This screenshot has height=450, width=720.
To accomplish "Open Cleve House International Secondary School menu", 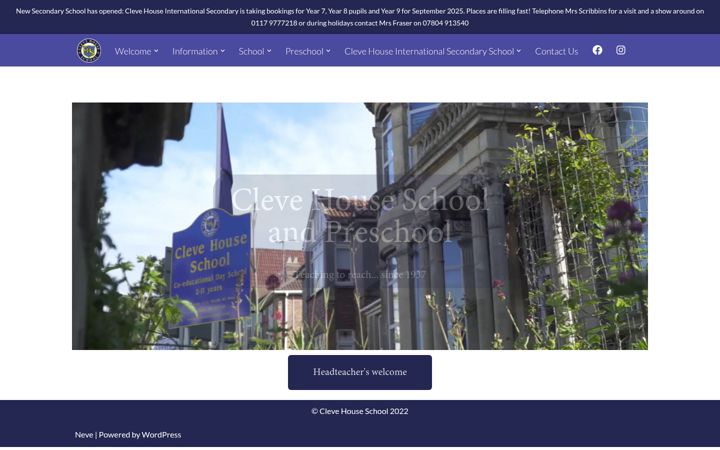I will (x=429, y=51).
